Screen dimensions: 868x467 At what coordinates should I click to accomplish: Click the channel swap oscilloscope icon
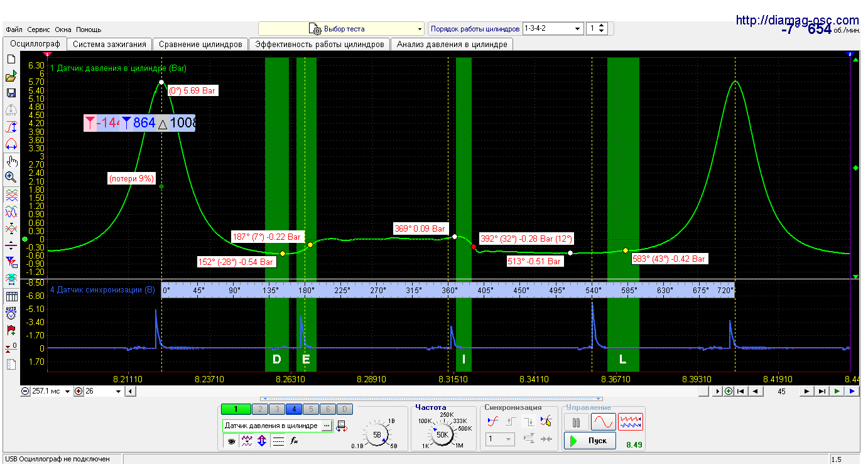pyautogui.click(x=343, y=426)
